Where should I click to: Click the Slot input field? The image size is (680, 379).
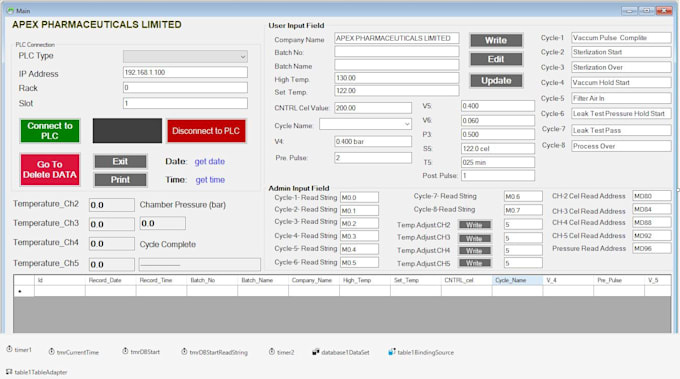tap(185, 103)
